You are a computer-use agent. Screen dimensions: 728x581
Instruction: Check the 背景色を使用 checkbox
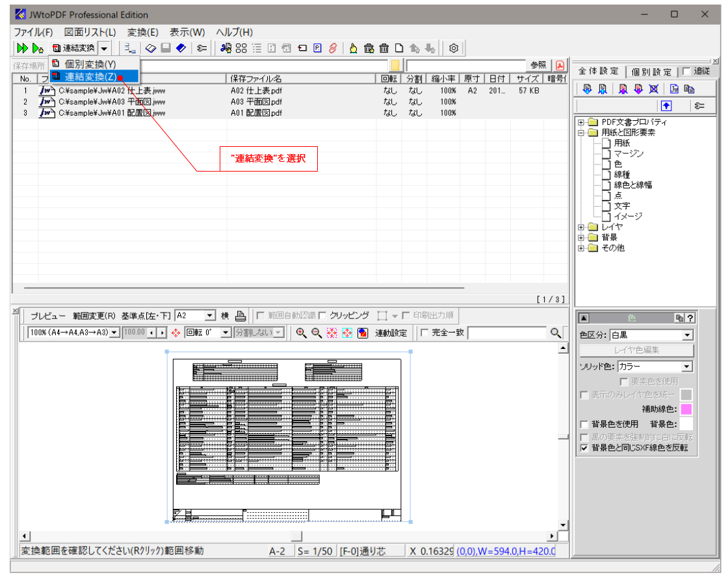584,424
